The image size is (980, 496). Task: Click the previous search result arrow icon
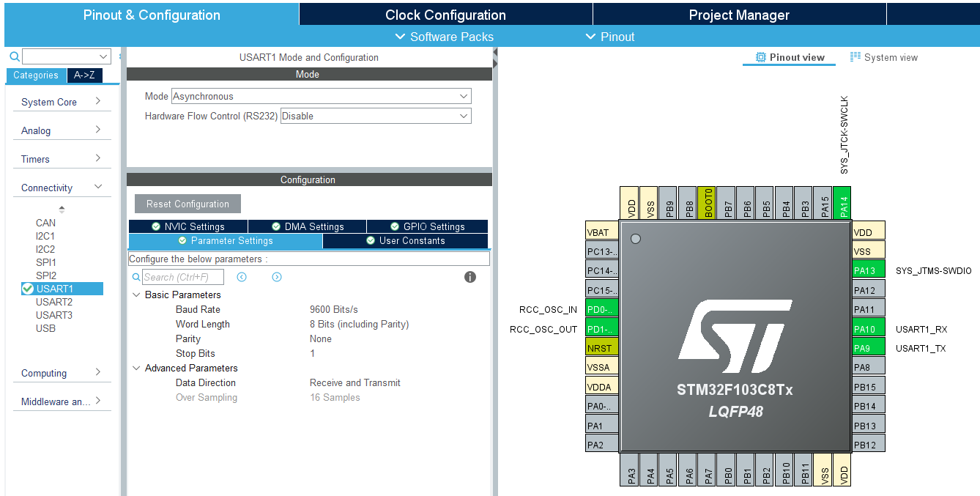click(x=242, y=277)
